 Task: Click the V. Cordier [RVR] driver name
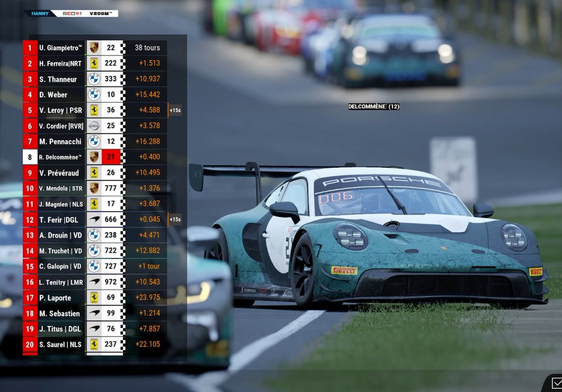tap(61, 126)
